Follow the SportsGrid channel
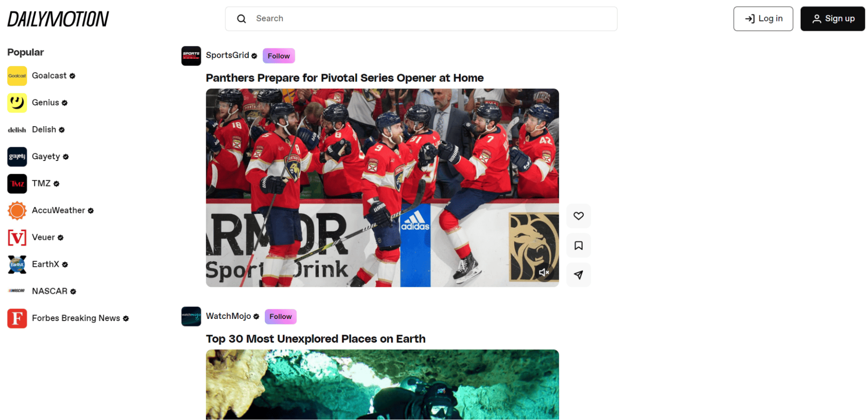The width and height of the screenshot is (868, 420). coord(279,56)
